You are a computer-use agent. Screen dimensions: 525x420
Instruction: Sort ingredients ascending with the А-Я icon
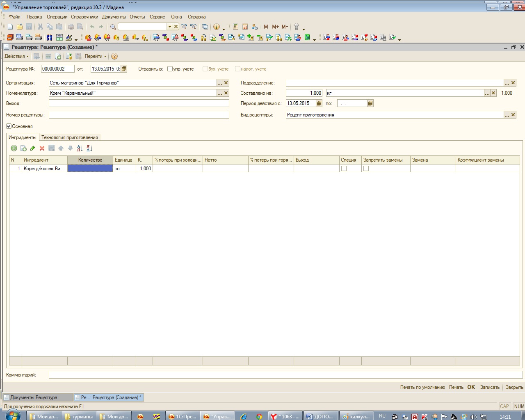(x=80, y=148)
